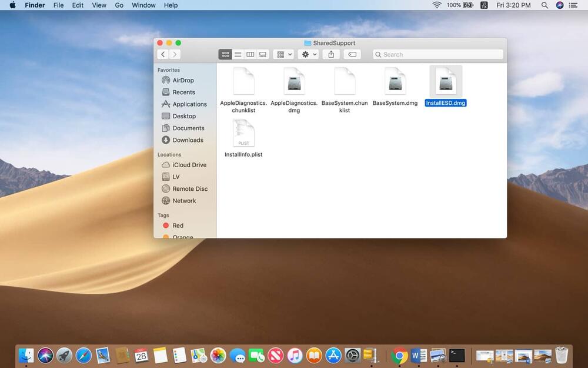Launch Google Chrome from the Dock
The image size is (588, 368).
(399, 355)
